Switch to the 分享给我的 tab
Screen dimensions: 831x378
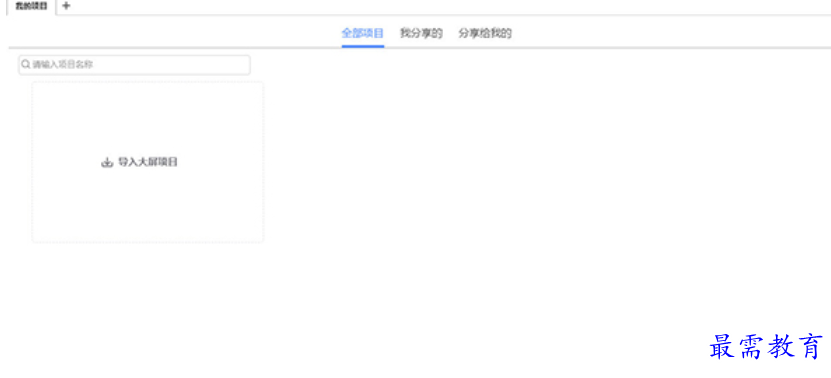pyautogui.click(x=485, y=33)
